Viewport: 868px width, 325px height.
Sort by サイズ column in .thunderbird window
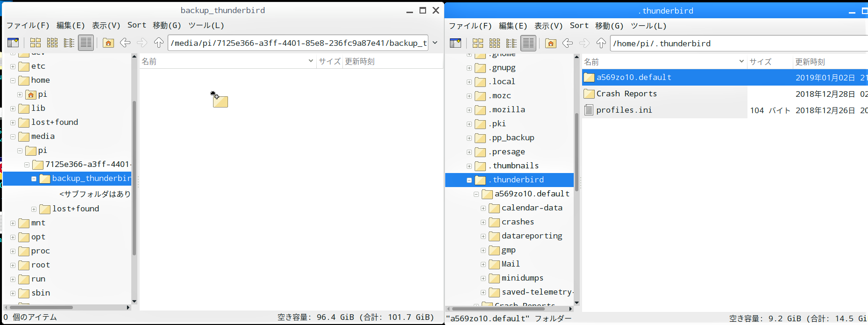(770, 62)
